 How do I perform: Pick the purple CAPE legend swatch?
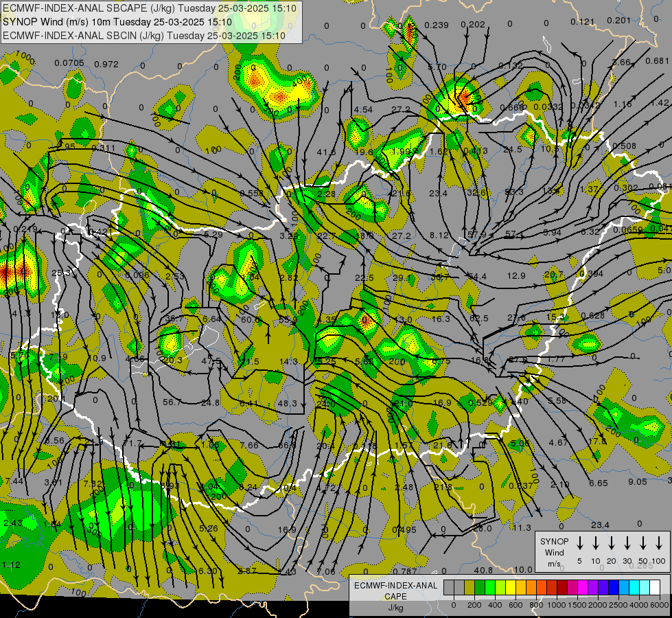point(592,587)
